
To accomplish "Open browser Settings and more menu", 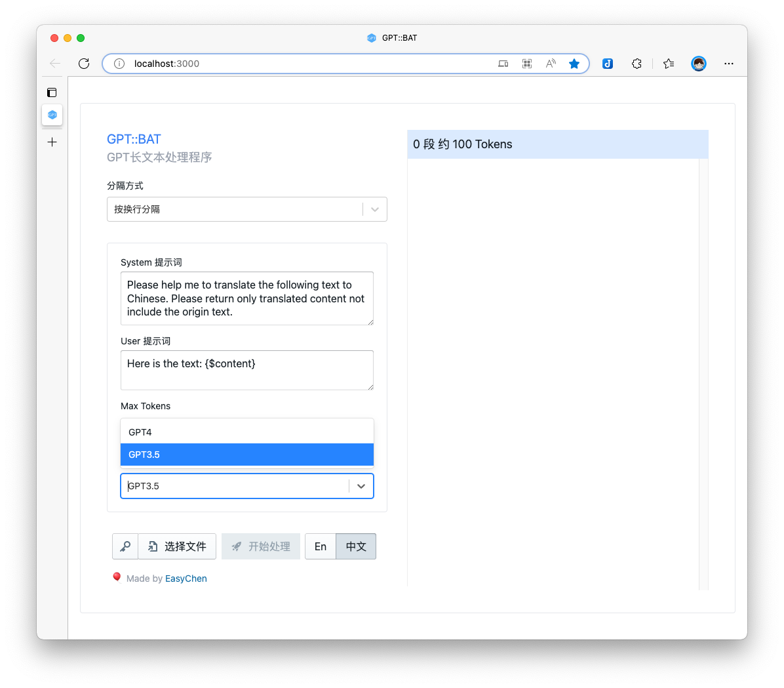I will coord(729,64).
